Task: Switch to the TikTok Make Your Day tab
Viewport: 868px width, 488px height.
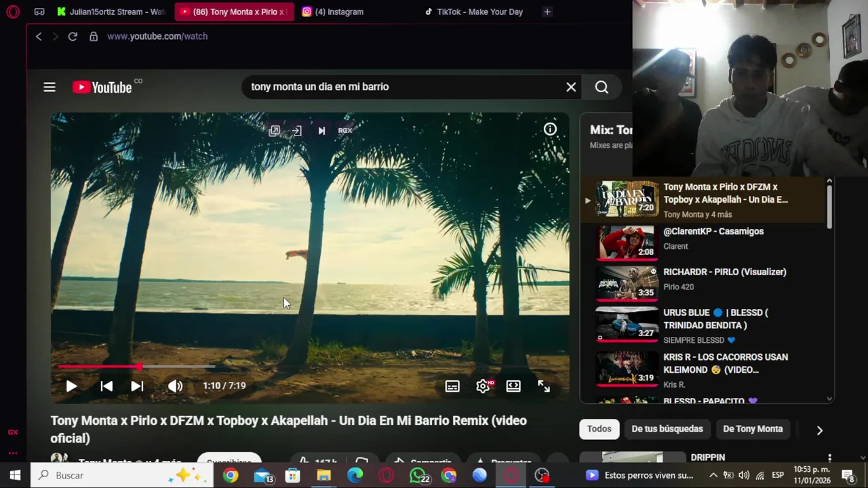Action: 473,12
